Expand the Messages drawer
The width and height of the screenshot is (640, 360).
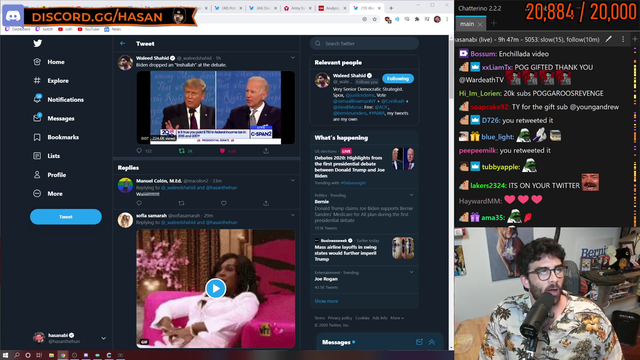[432, 342]
